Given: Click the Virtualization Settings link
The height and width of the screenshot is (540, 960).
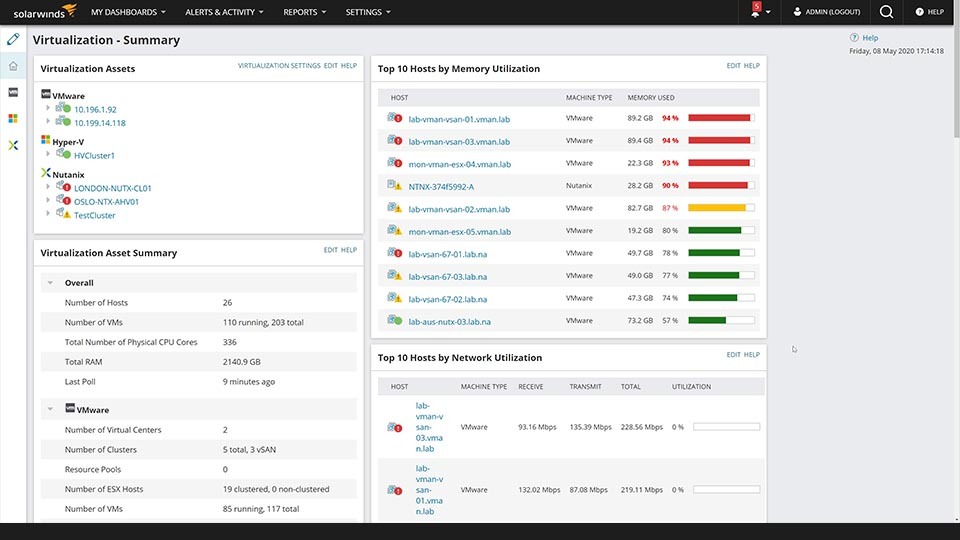Looking at the screenshot, I should click(x=279, y=66).
